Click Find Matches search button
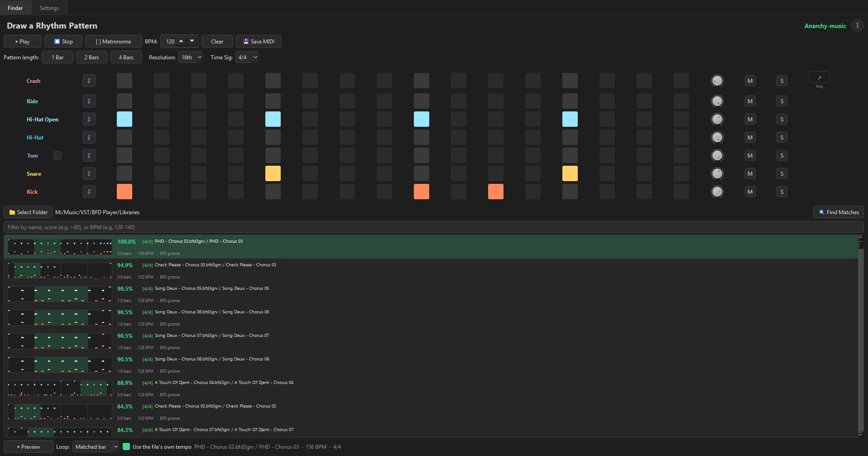 pyautogui.click(x=839, y=212)
